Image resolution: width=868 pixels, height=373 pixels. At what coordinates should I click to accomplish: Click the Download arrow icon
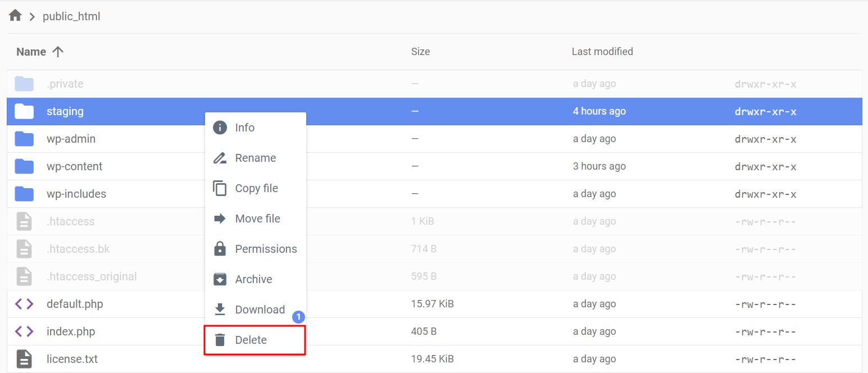coord(220,310)
